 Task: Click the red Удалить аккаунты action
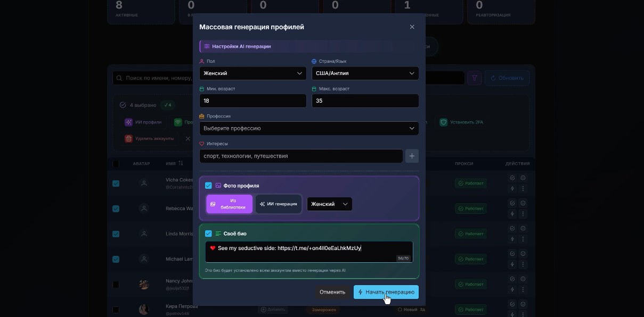click(x=150, y=139)
